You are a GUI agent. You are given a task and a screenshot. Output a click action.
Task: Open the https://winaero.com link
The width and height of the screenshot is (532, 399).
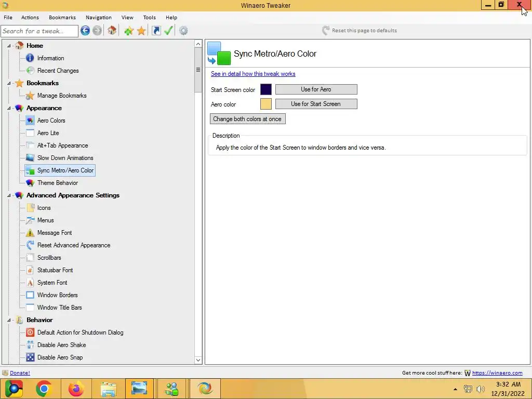[x=497, y=373]
